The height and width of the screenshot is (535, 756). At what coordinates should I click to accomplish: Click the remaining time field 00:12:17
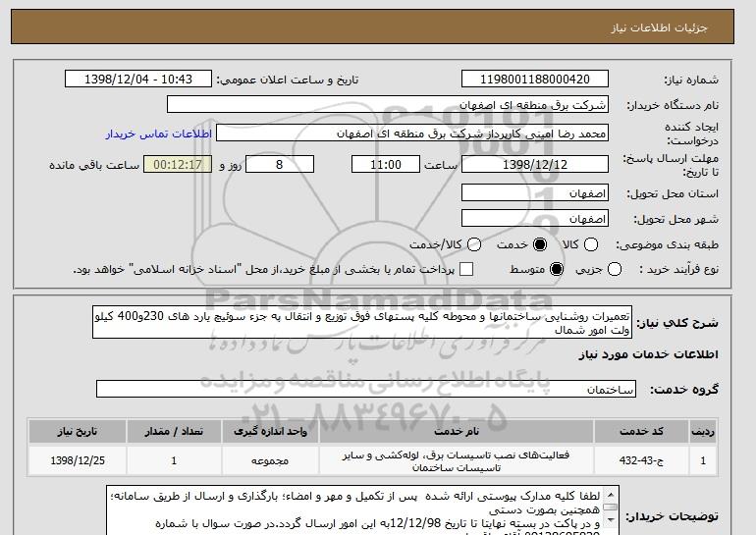click(178, 164)
